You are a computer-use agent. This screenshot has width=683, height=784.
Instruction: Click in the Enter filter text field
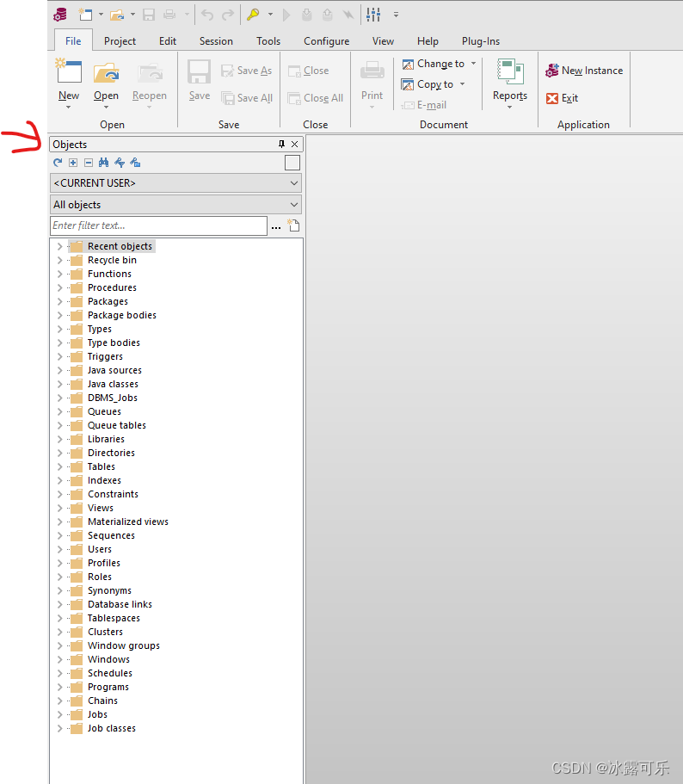click(x=158, y=225)
